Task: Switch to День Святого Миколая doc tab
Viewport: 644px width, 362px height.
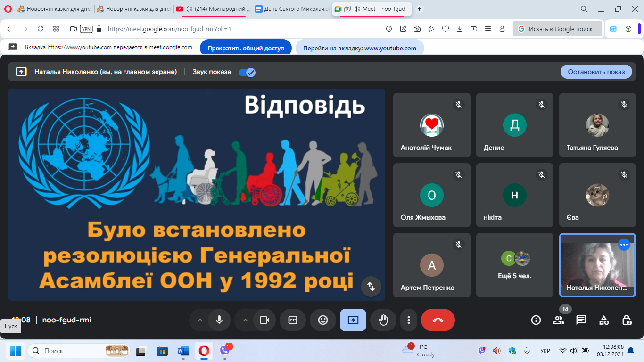Action: [292, 9]
